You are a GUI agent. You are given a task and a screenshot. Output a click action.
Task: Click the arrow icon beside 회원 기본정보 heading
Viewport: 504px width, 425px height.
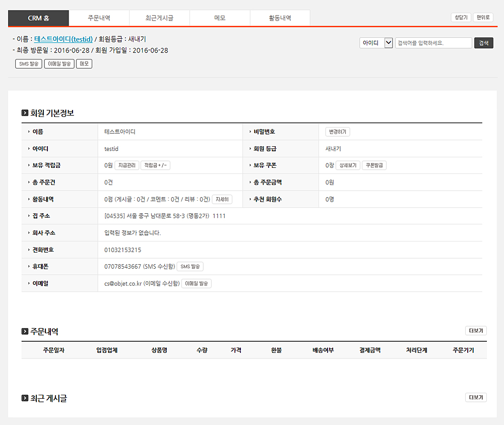click(x=25, y=113)
